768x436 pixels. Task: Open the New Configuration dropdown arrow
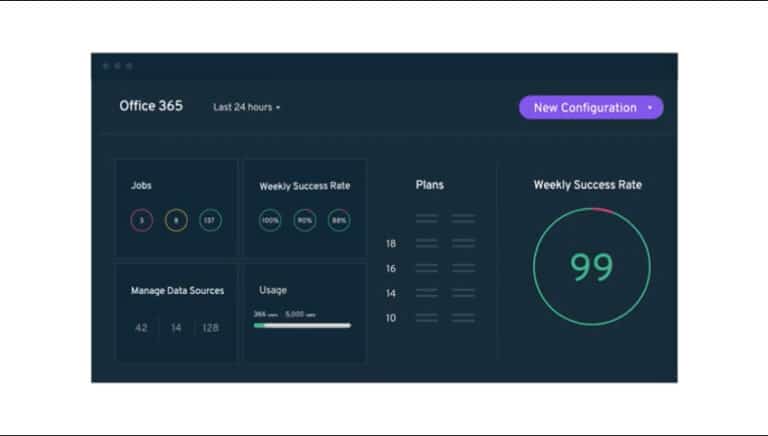pyautogui.click(x=650, y=108)
